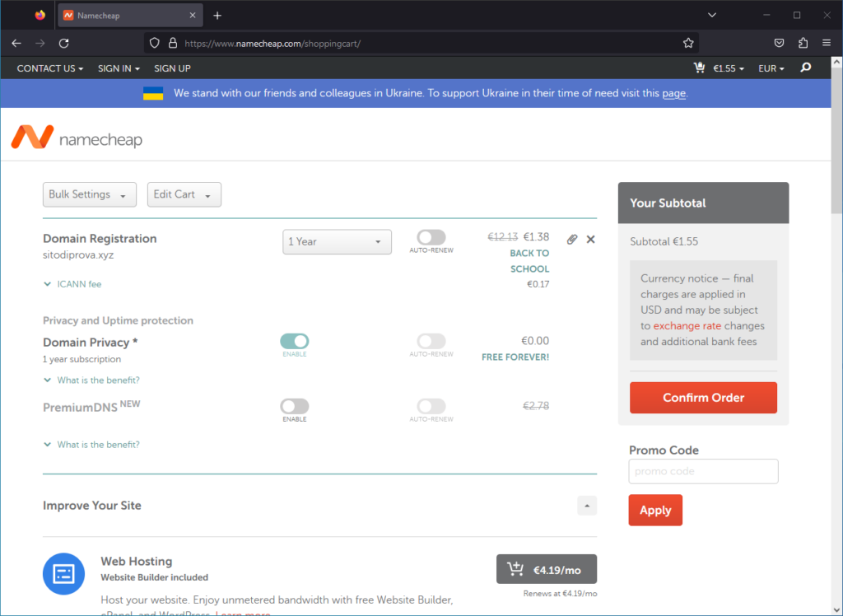Click the FREE FOREVER! label
The height and width of the screenshot is (616, 843).
[x=515, y=357]
